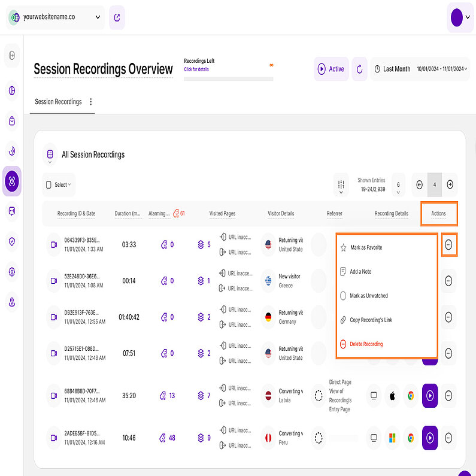Click the 'Click for details' link

196,69
